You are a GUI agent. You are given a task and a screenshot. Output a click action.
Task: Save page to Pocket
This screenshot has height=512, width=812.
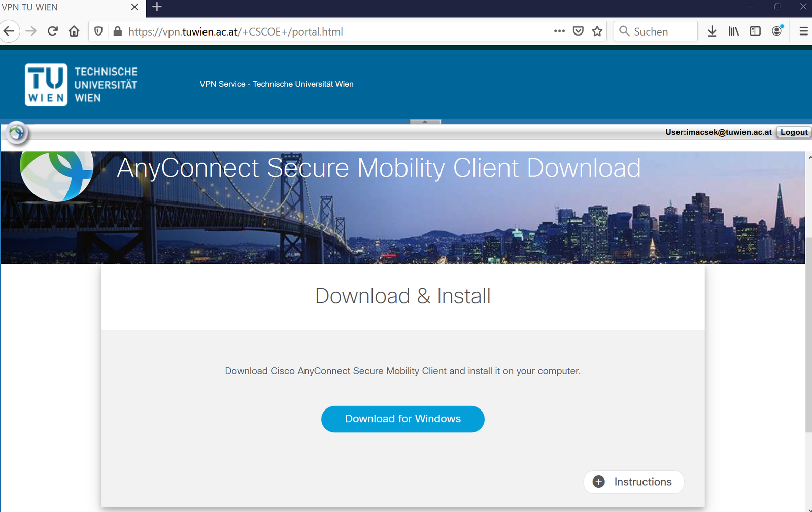pyautogui.click(x=578, y=31)
